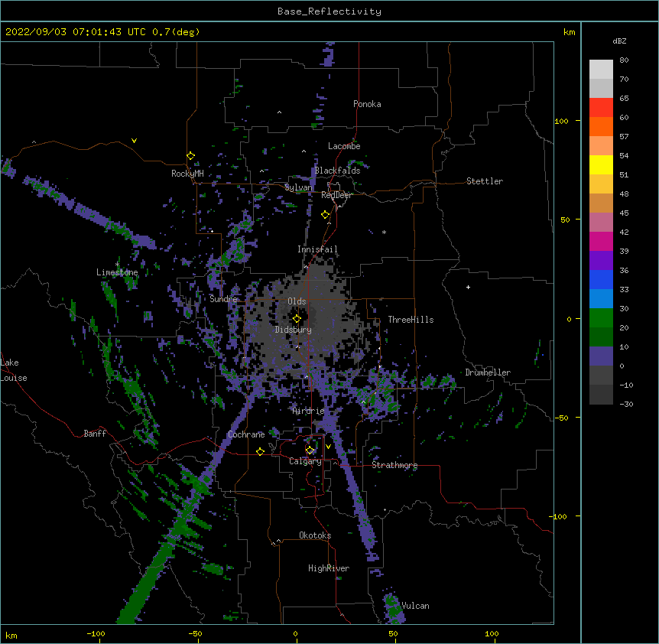The image size is (659, 644).
Task: Click the Airdrie city label
Action: coord(309,411)
